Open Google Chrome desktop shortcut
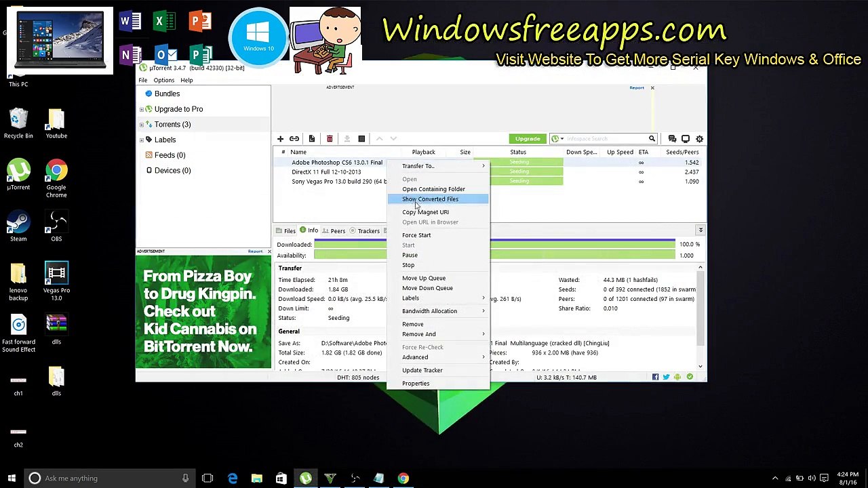This screenshot has width=868, height=488. [x=56, y=179]
